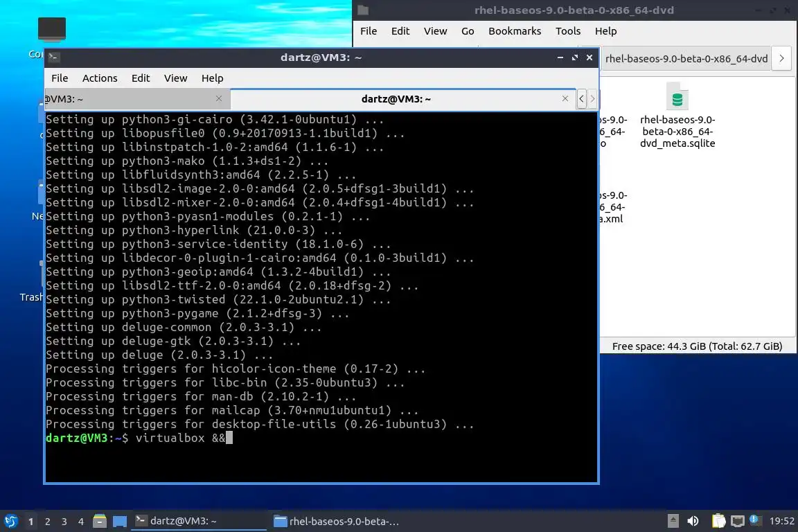Screen dimensions: 798x532
Task: Open Help menu in file manager
Action: pyautogui.click(x=605, y=31)
